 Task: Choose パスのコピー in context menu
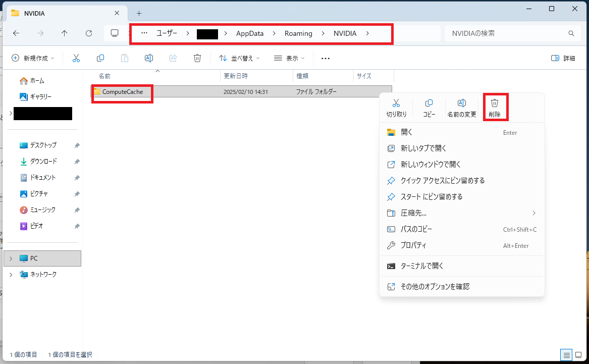[x=416, y=229]
